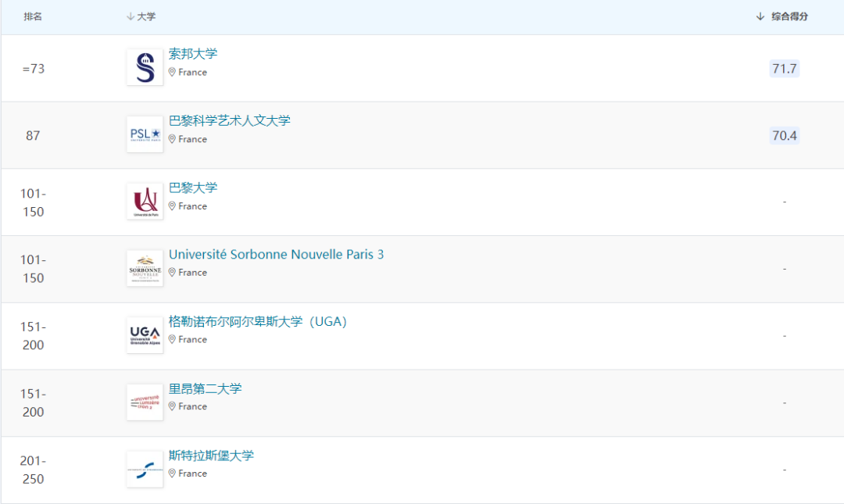Open the 索邦大学 link
This screenshot has width=844, height=504.
point(193,54)
